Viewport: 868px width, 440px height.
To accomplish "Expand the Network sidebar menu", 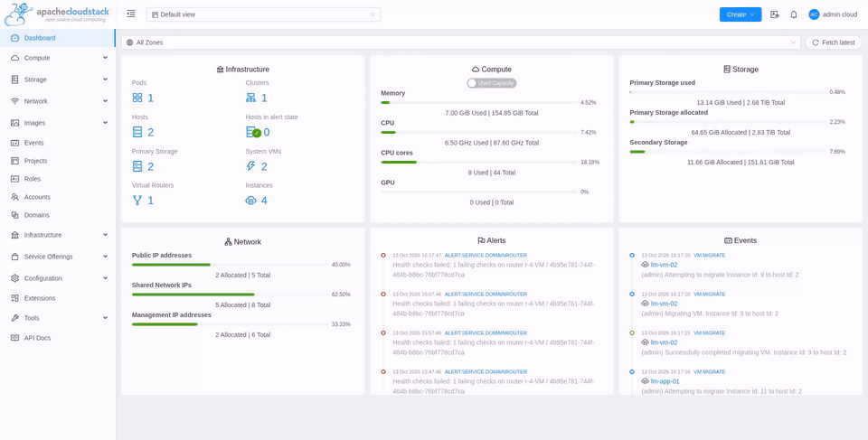I will coord(105,101).
